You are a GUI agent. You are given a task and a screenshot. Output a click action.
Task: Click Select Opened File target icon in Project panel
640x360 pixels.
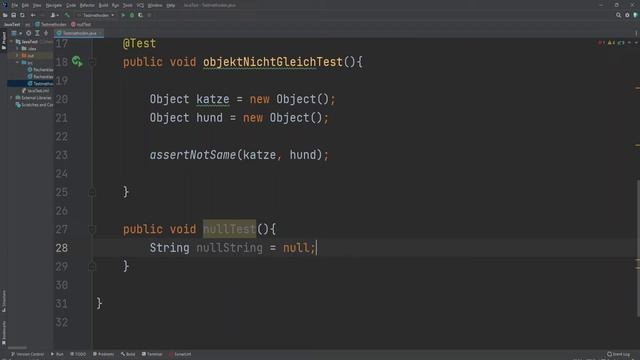pos(28,33)
